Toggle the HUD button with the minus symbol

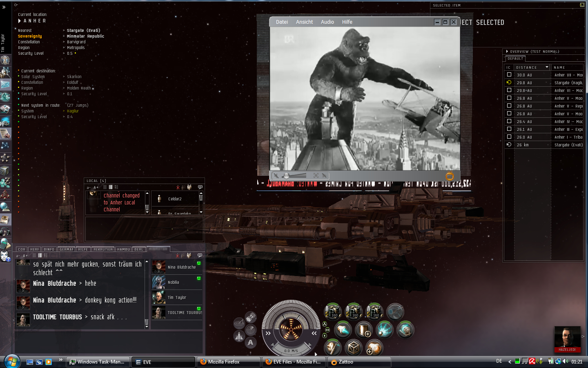327,330
